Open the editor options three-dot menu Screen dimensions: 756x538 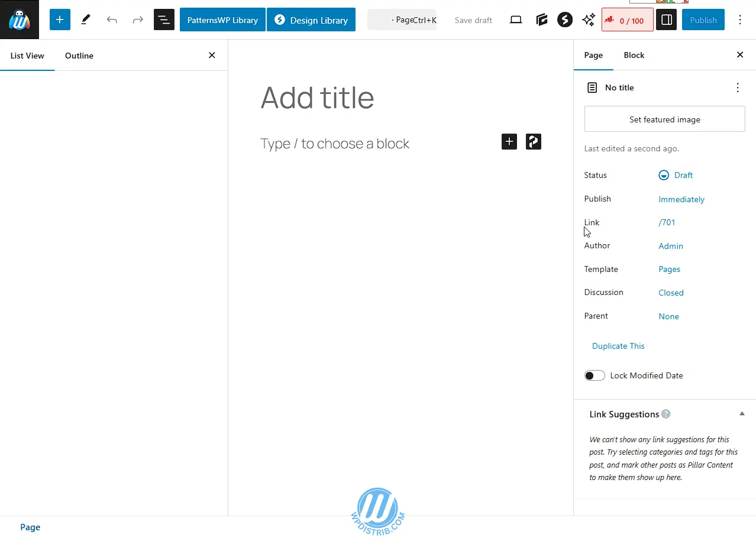(x=740, y=20)
